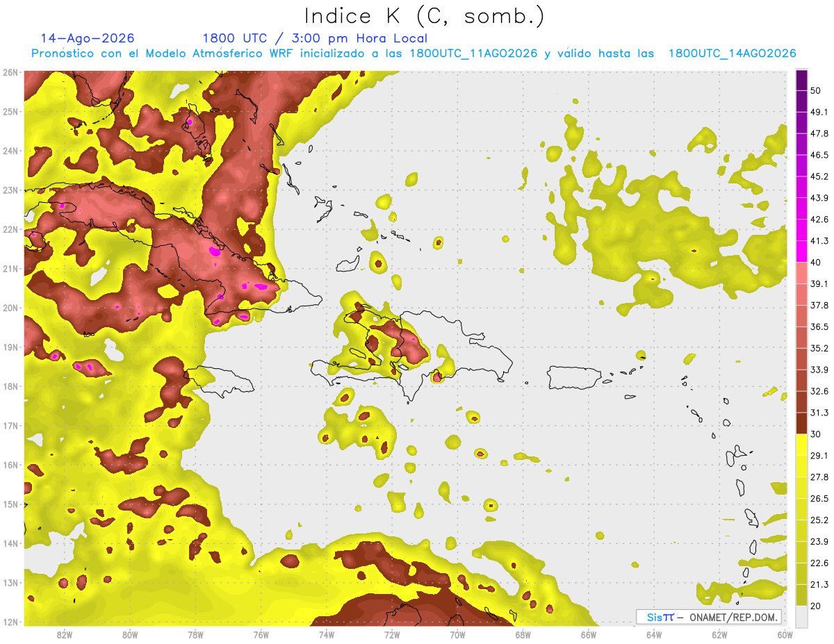
Task: Click the colorbar value '20'
Action: click(815, 606)
